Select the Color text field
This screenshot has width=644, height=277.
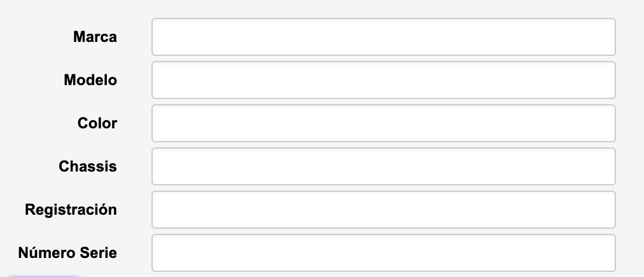(x=383, y=123)
